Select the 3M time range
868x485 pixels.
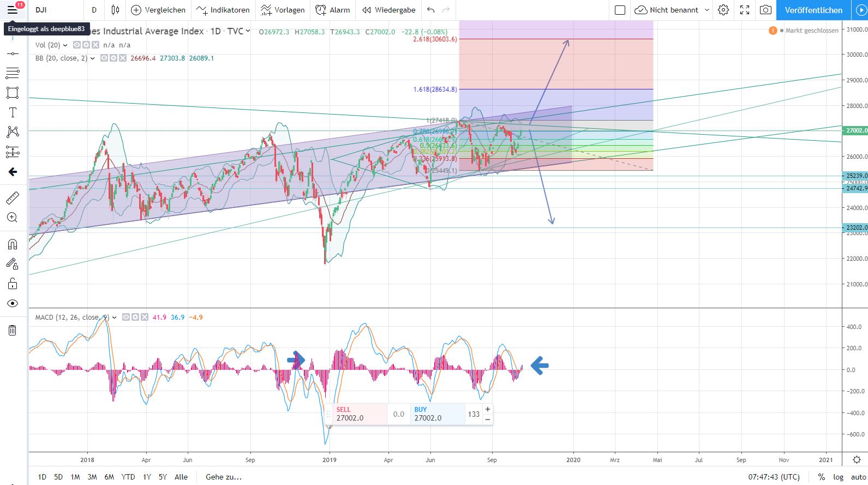click(92, 477)
